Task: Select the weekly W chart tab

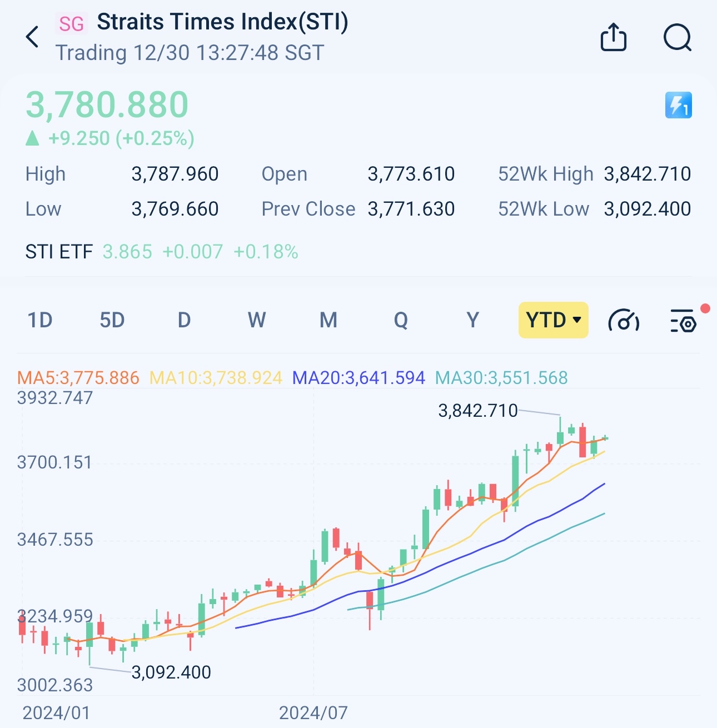Action: click(256, 321)
